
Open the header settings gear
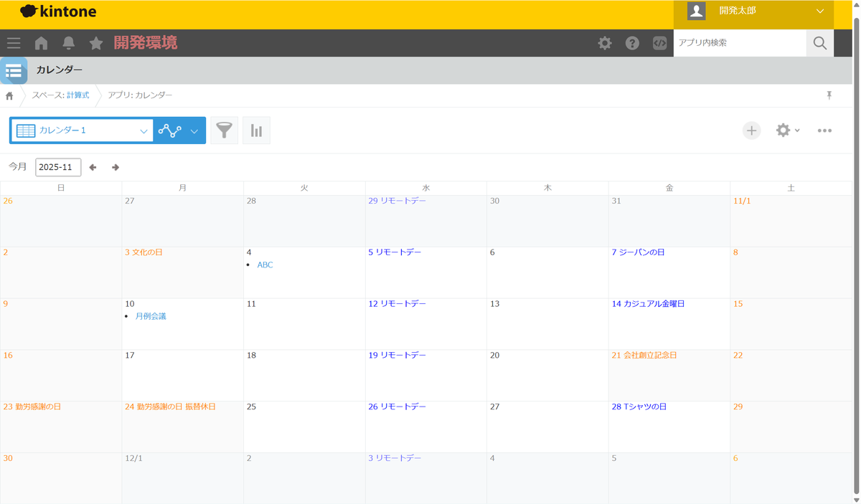(x=605, y=43)
